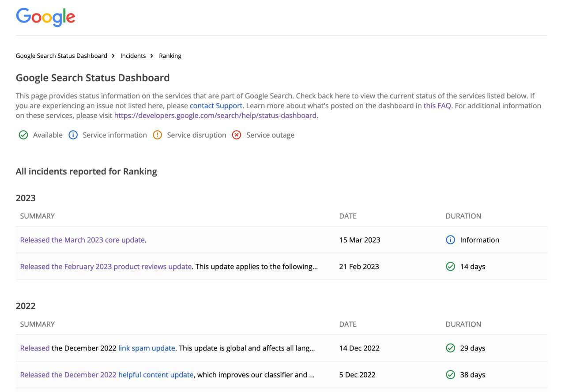
Task: Click the Google logo
Action: click(x=45, y=17)
